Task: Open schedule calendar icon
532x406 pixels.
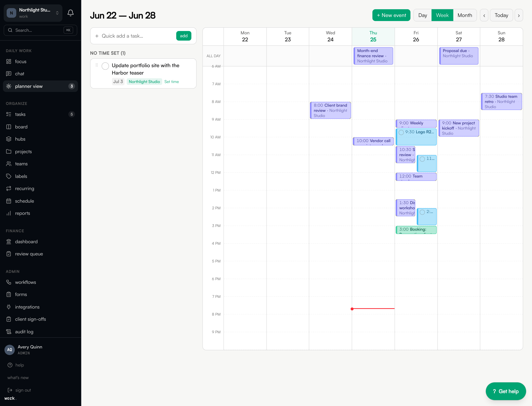Action: pos(9,201)
